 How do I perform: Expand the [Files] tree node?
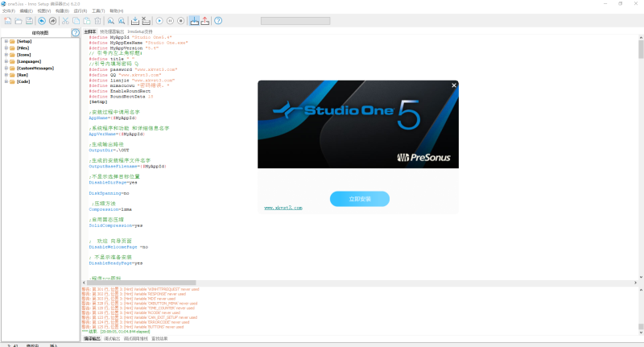(6, 48)
